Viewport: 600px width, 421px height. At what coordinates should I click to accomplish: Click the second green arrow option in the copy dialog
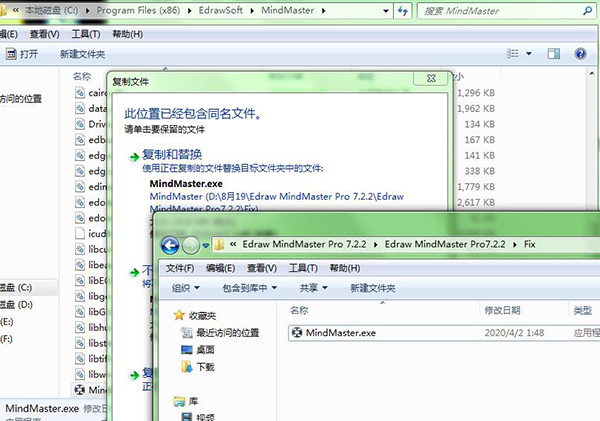click(134, 273)
